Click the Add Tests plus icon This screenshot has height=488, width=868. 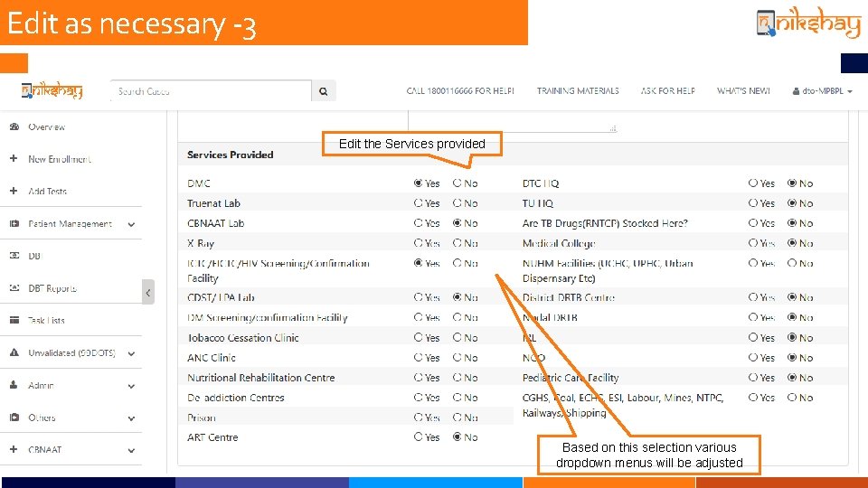[14, 191]
